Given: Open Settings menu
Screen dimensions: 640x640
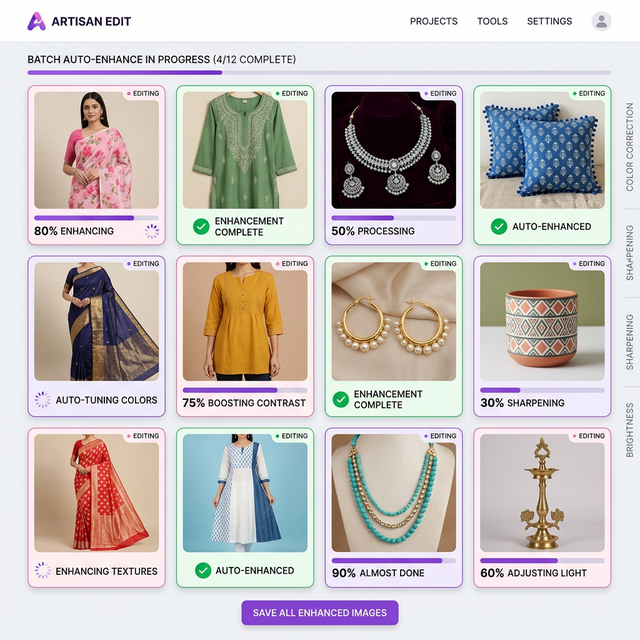Looking at the screenshot, I should click(x=549, y=21).
